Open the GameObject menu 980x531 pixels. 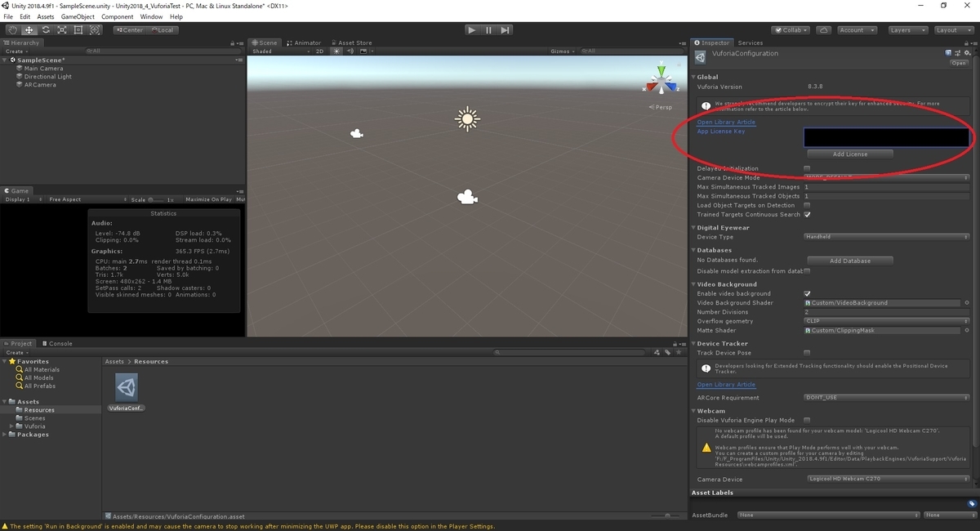click(78, 16)
